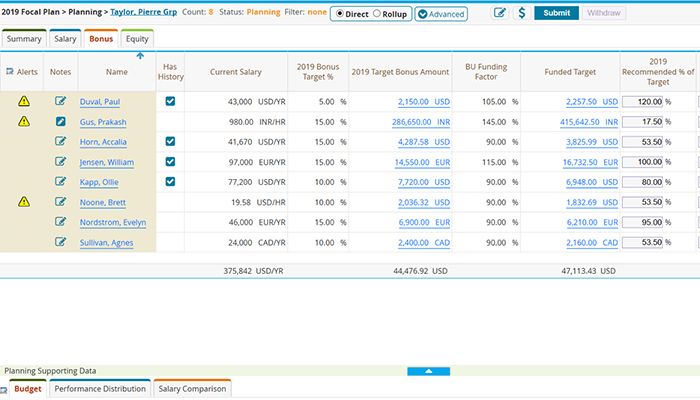This screenshot has width=700, height=400.
Task: Expand the Planning Supporting Data panel
Action: click(x=428, y=371)
